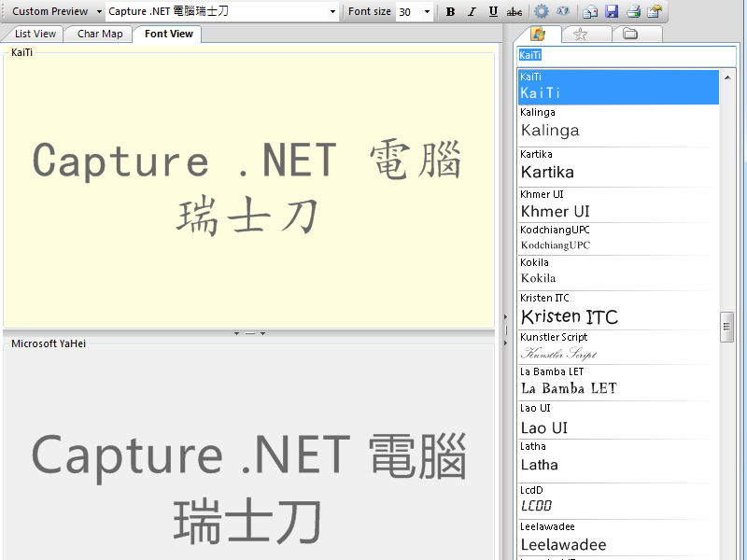Select the Kalinga font
The image size is (747, 560).
click(618, 126)
